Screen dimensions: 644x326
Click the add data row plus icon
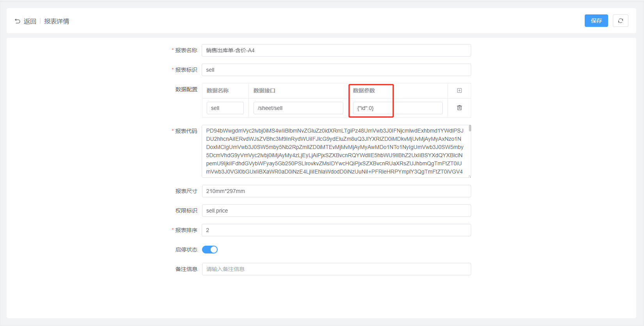pos(459,90)
